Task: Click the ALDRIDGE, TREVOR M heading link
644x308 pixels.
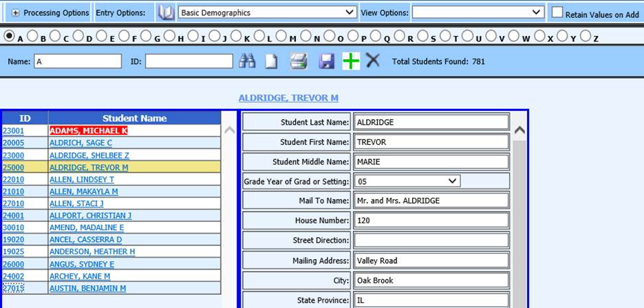Action: point(288,98)
